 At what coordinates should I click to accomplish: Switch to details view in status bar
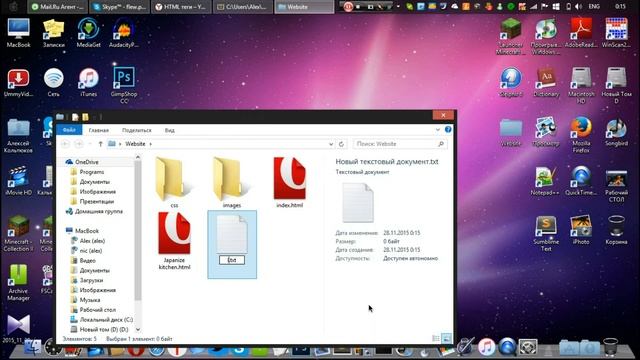(x=436, y=338)
